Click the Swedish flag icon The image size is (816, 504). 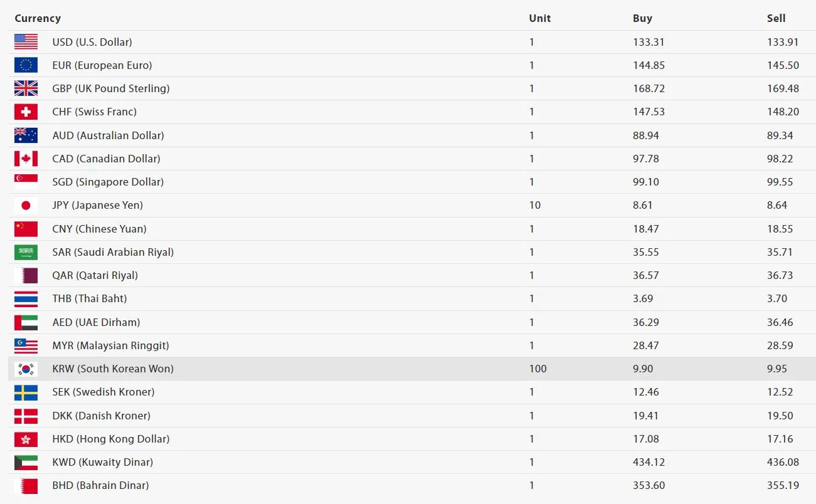click(x=26, y=392)
